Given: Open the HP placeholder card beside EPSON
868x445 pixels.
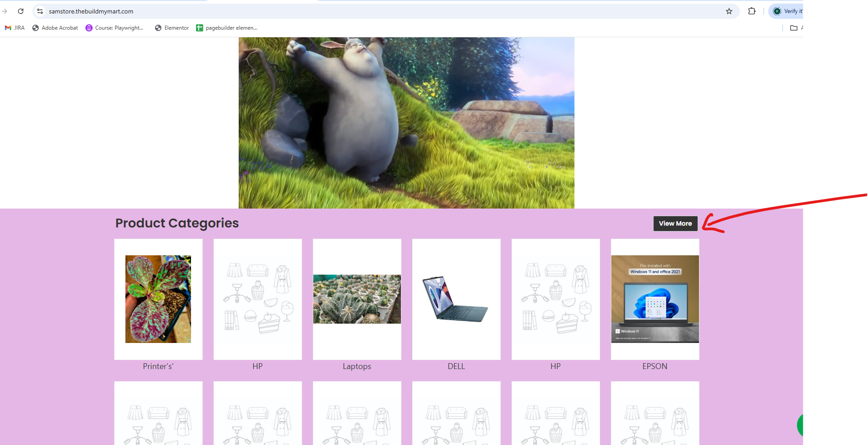Looking at the screenshot, I should [x=556, y=299].
